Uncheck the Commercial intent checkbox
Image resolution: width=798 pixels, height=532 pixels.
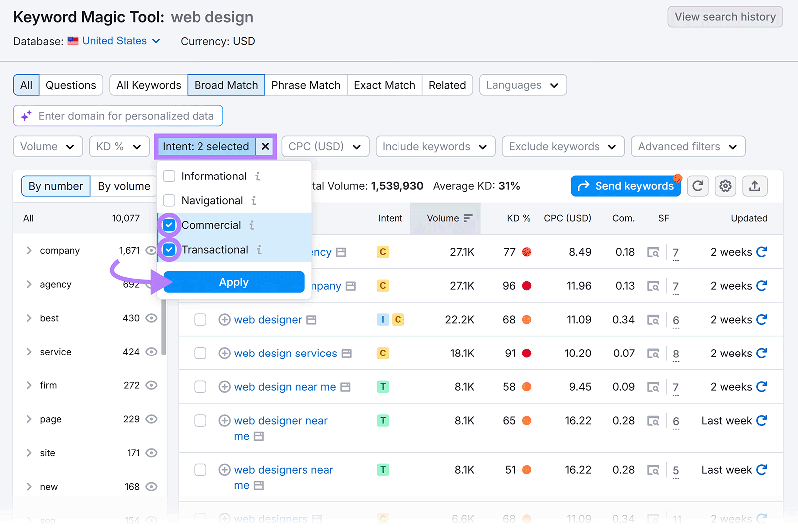click(169, 225)
